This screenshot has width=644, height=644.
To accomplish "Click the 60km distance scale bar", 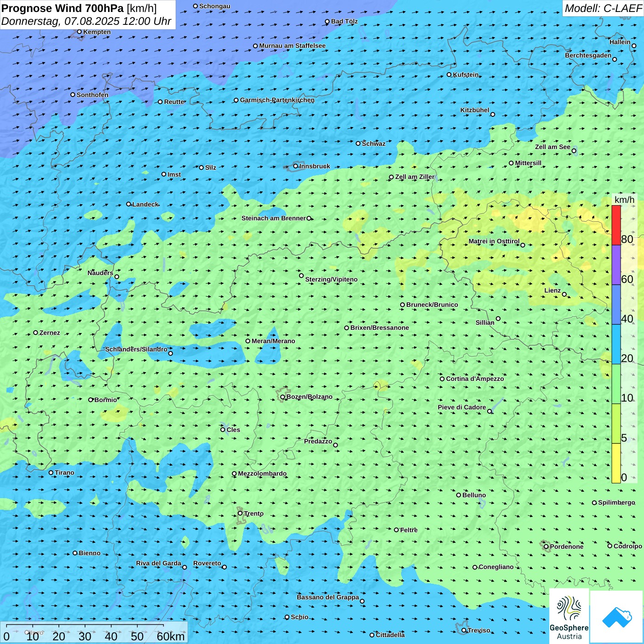I will tap(85, 626).
